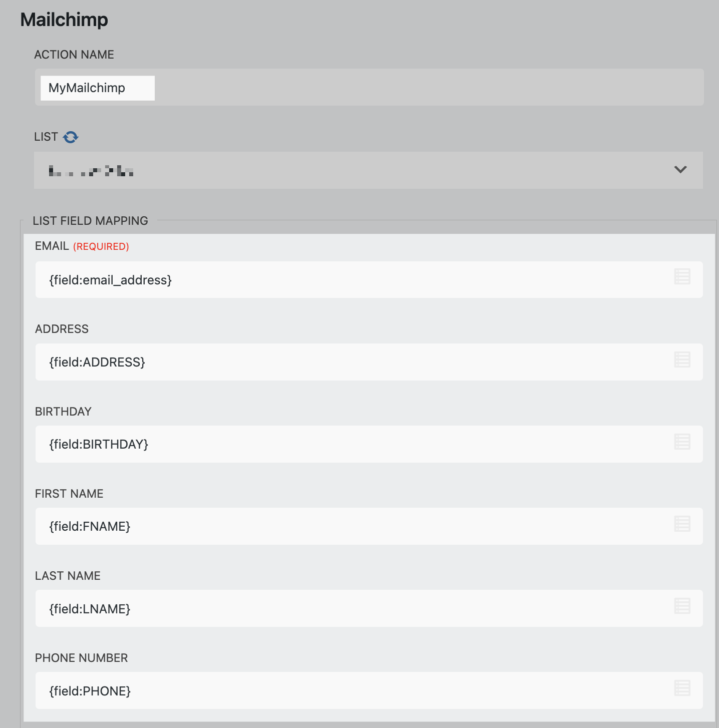Open merge tags for Address field
Screen dimensions: 719x728
click(x=682, y=359)
